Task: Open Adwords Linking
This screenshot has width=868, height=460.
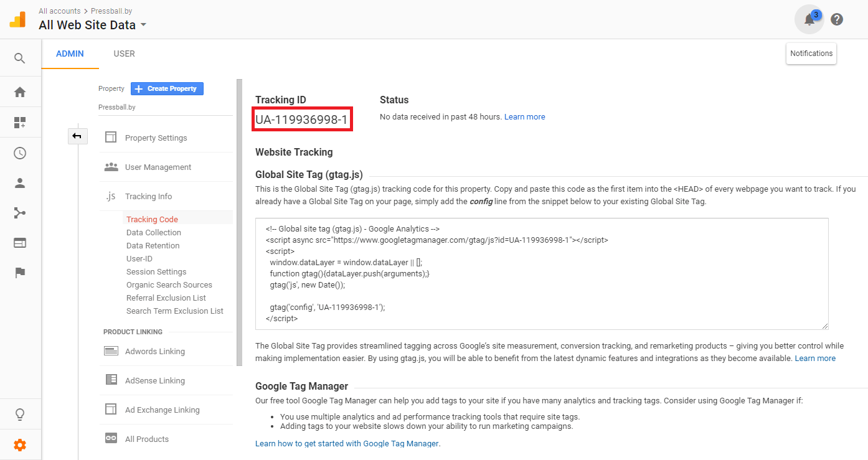Action: pos(155,352)
